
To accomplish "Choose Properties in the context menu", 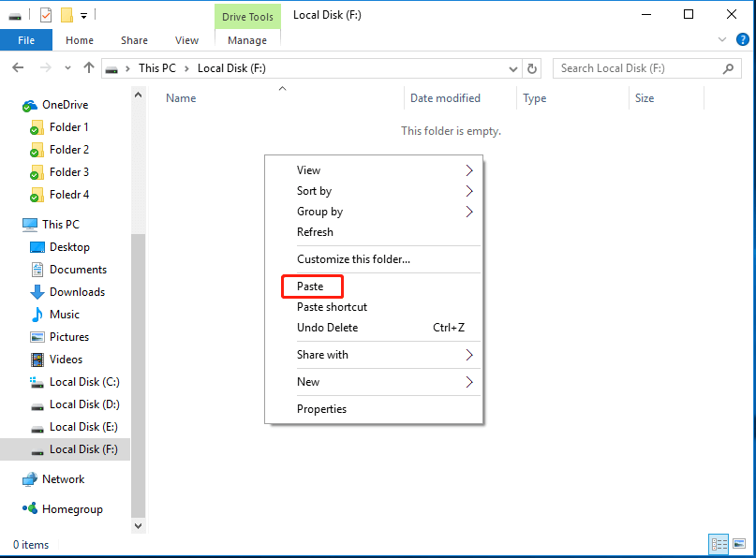I will pos(321,409).
